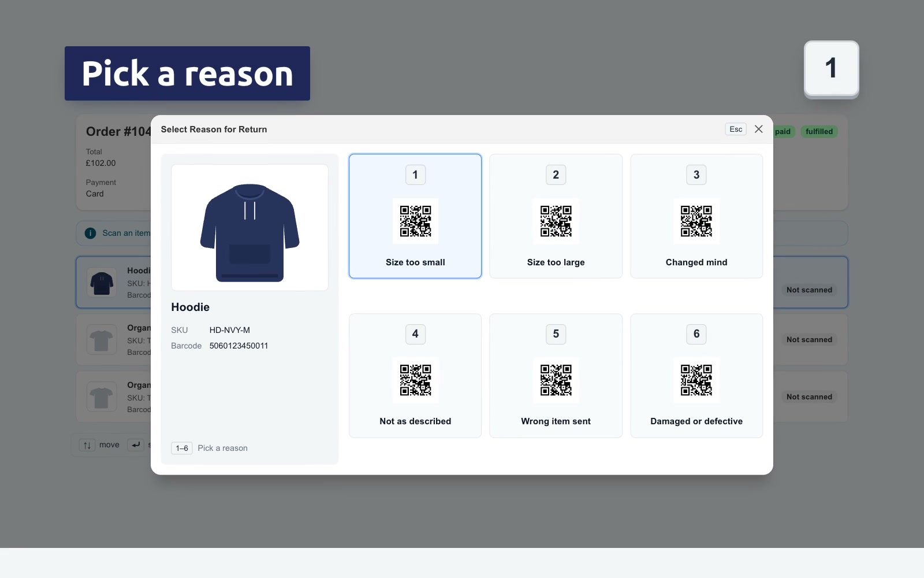
Task: Click the 'Select Reason for Return' title
Action: 214,129
